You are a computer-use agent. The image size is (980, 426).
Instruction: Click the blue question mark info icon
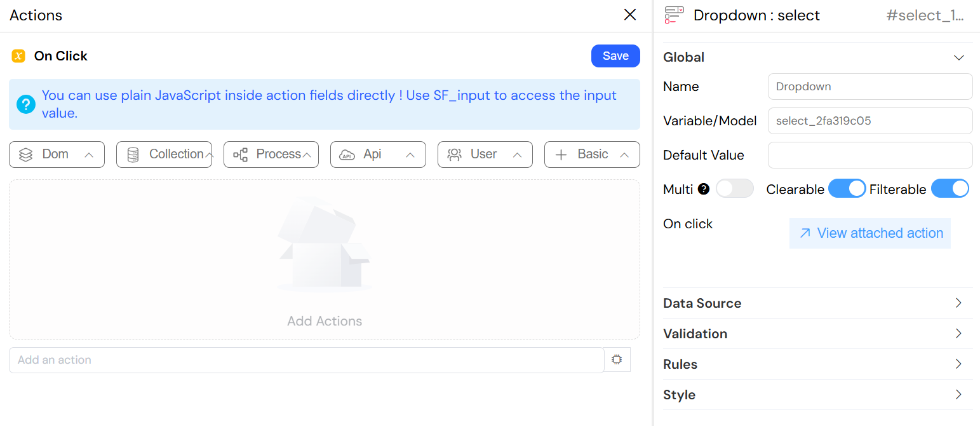click(25, 104)
